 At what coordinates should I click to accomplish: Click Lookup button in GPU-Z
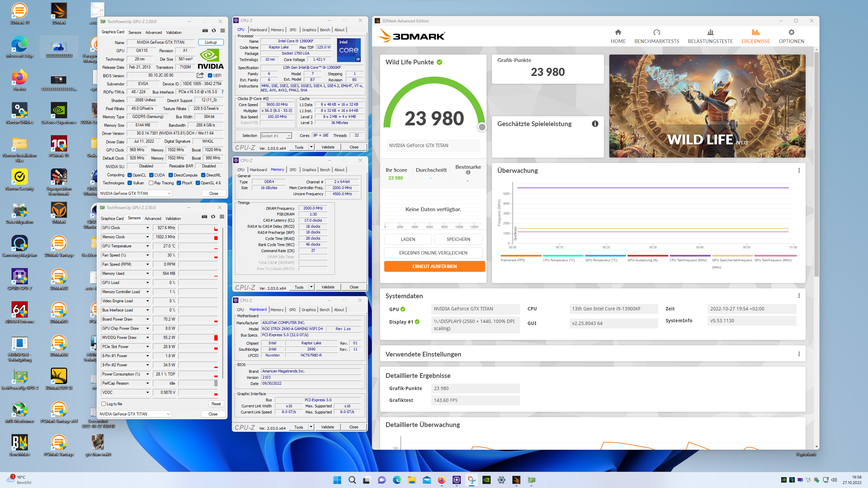tap(211, 42)
